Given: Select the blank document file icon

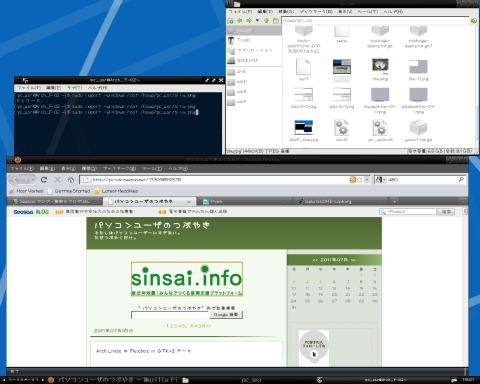Looking at the screenshot, I should pyautogui.click(x=303, y=67).
